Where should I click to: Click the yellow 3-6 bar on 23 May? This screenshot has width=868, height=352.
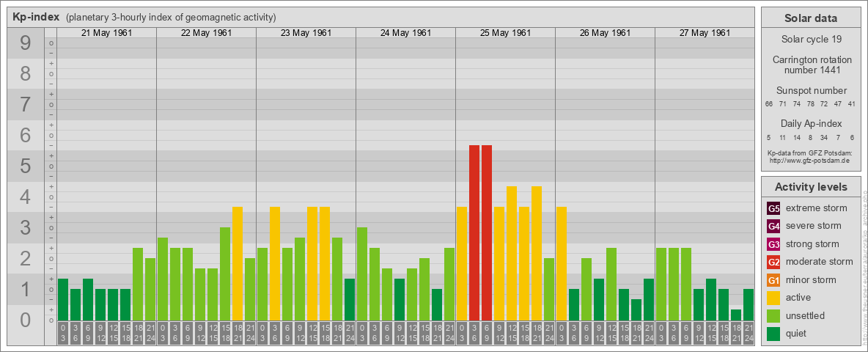pyautogui.click(x=275, y=263)
